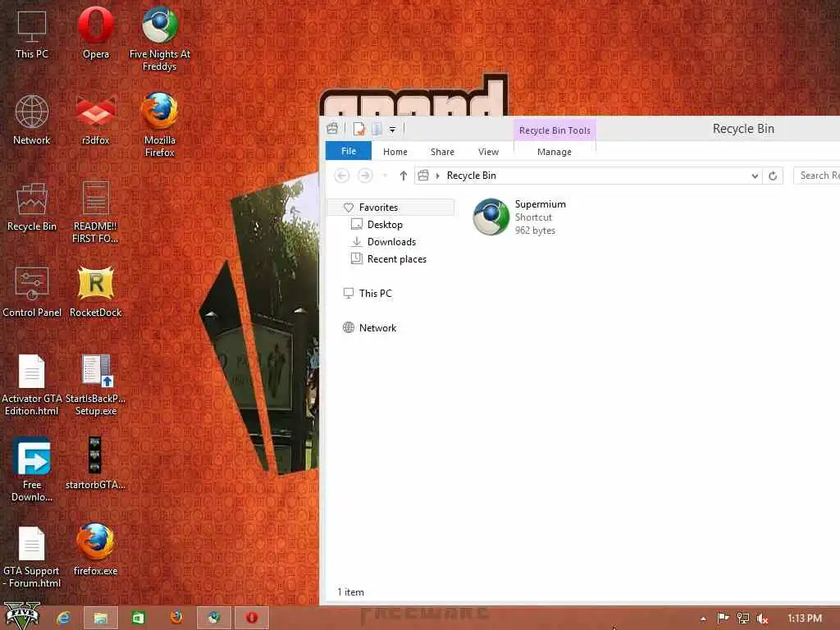
Task: Launch Opera from the desktop
Action: (x=96, y=34)
